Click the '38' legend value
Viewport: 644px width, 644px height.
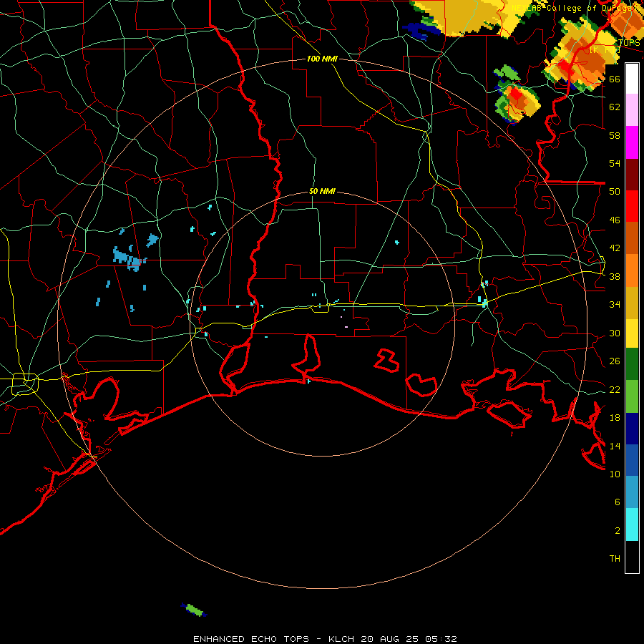click(x=615, y=276)
